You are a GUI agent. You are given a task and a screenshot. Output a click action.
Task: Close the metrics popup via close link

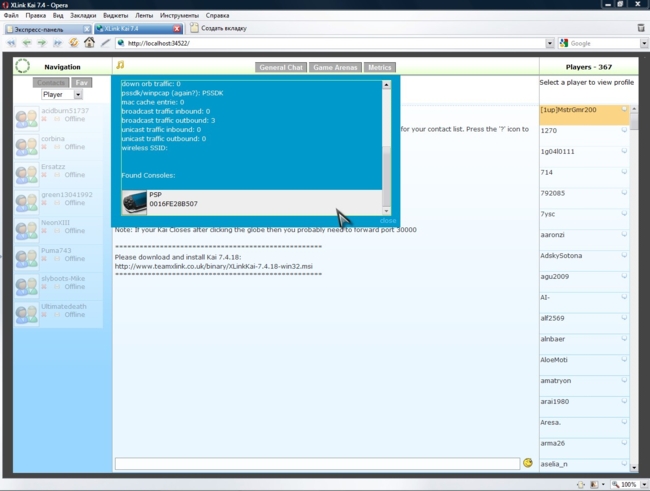click(388, 221)
